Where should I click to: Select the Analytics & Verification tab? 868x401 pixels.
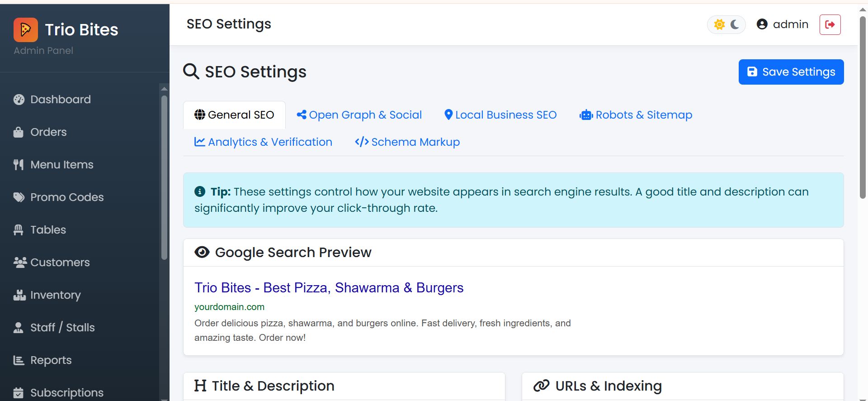click(263, 142)
